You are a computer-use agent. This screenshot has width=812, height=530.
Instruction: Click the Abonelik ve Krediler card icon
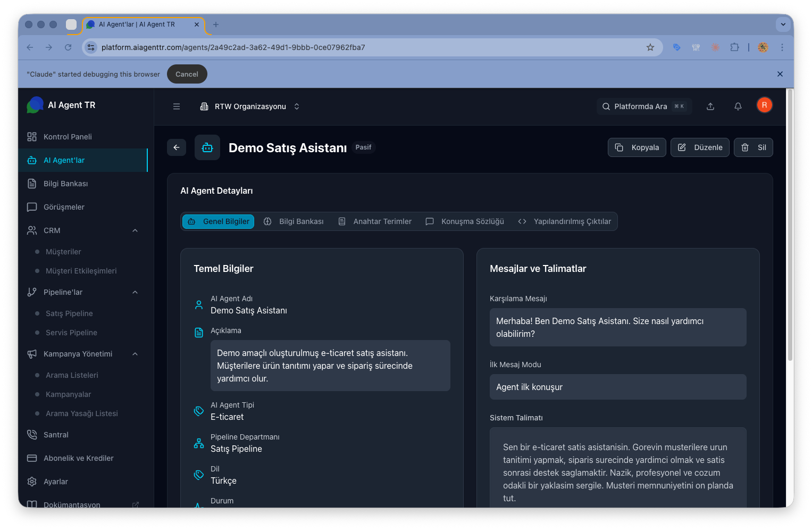pyautogui.click(x=32, y=458)
